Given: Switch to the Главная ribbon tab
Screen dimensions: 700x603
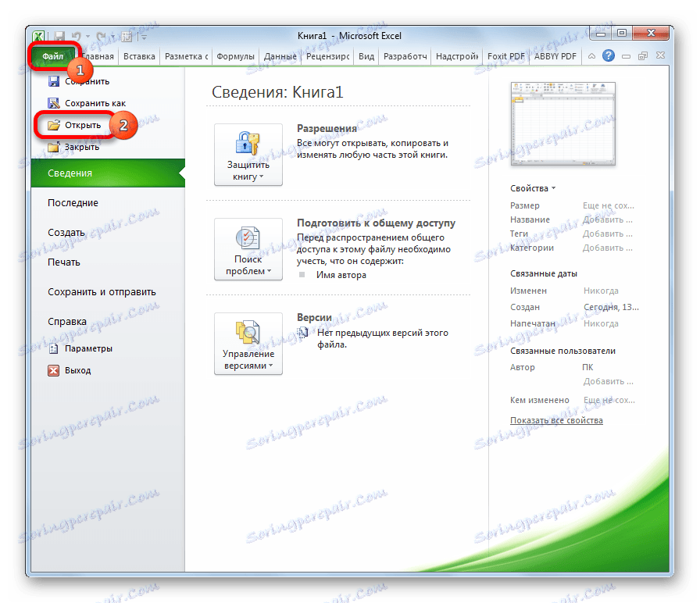Looking at the screenshot, I should tap(98, 56).
